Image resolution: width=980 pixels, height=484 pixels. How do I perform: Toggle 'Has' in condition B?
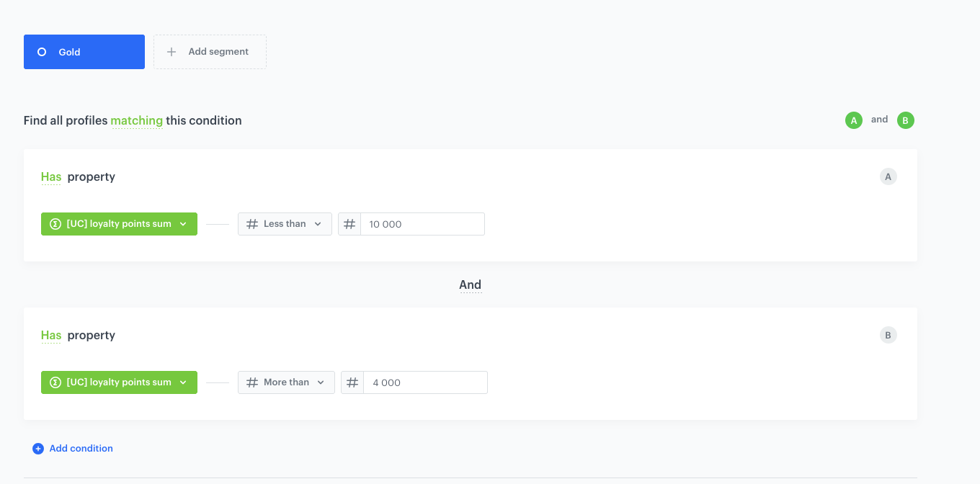point(51,336)
